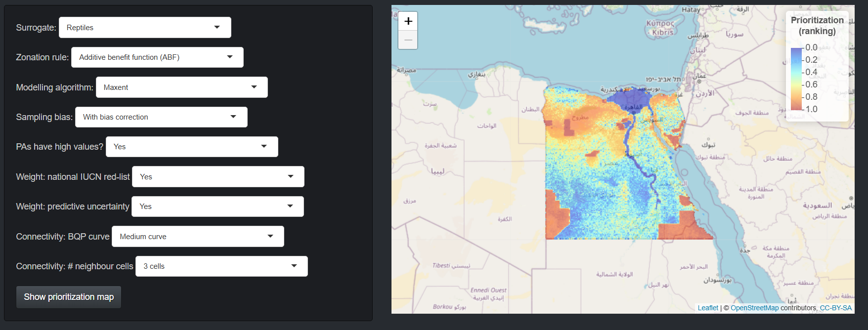Screen dimensions: 868x330
Task: Expand the Modelling algorithm Maxent dropdown
Action: [x=182, y=87]
